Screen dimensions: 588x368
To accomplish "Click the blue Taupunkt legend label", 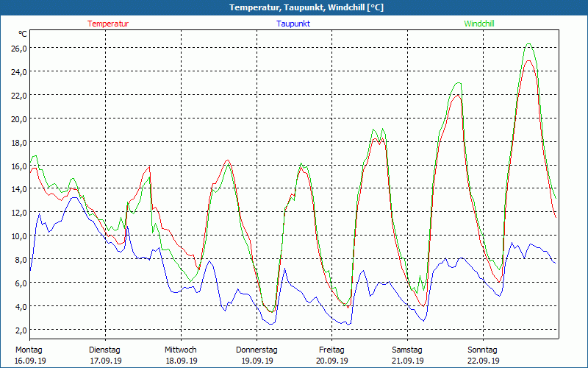I will pyautogui.click(x=293, y=24).
